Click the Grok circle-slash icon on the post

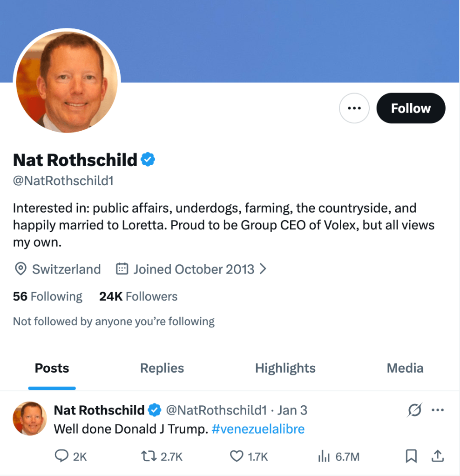click(414, 410)
